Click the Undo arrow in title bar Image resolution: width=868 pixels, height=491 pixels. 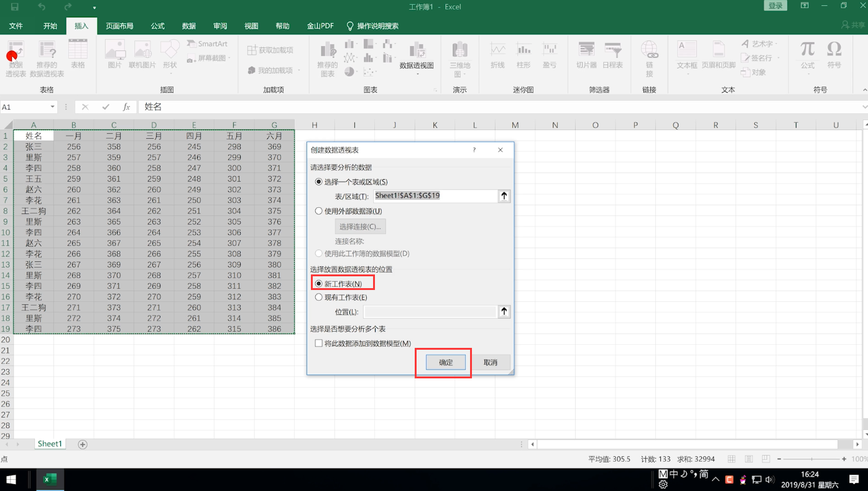click(x=42, y=7)
